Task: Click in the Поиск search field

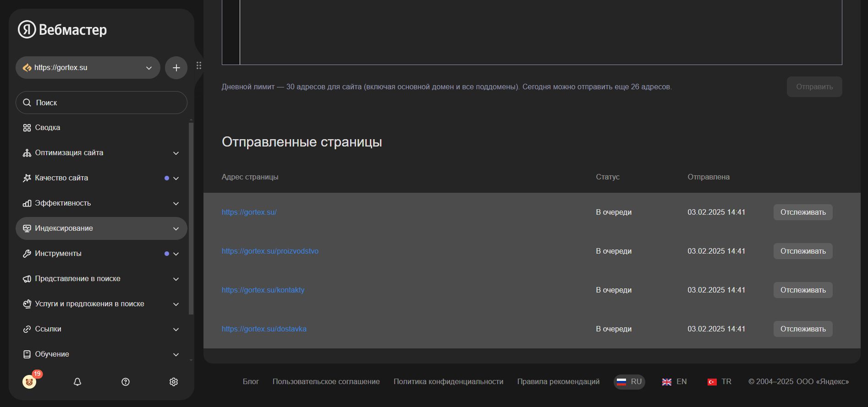Action: coord(101,103)
